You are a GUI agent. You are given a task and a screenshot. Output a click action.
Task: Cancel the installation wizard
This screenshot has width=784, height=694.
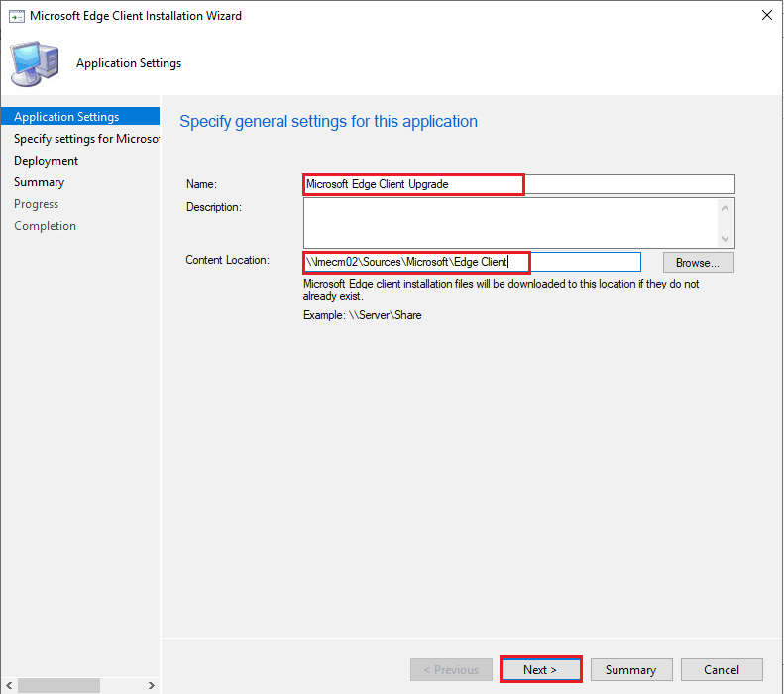[x=722, y=669]
